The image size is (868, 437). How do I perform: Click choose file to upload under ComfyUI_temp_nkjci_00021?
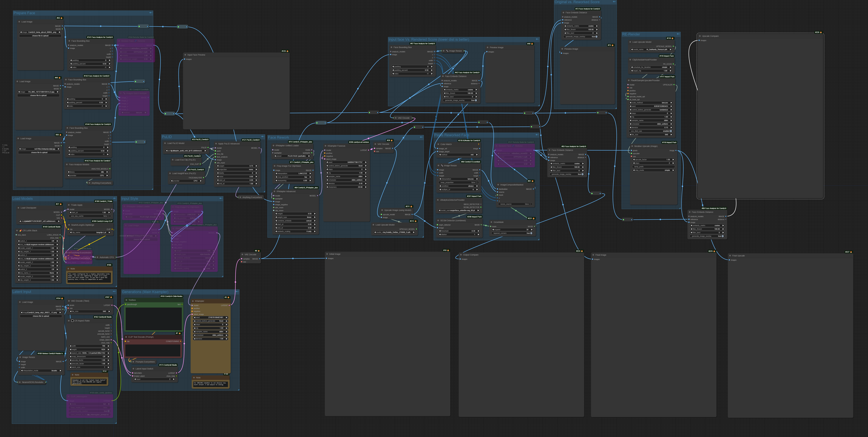(41, 316)
